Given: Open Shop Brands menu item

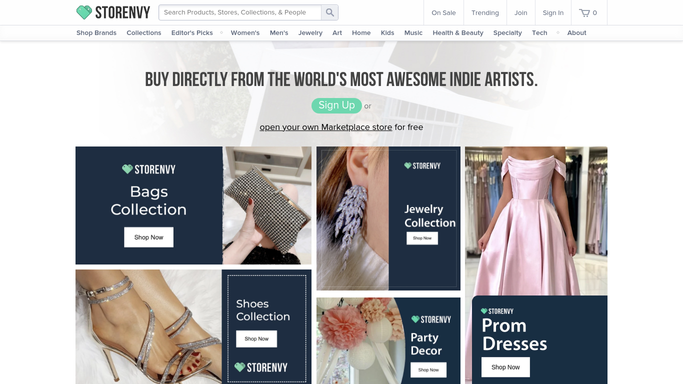Looking at the screenshot, I should coord(96,33).
